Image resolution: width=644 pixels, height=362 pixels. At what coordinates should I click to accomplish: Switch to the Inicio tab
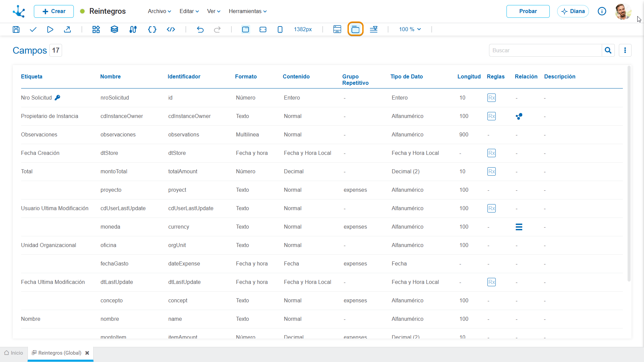point(14,353)
